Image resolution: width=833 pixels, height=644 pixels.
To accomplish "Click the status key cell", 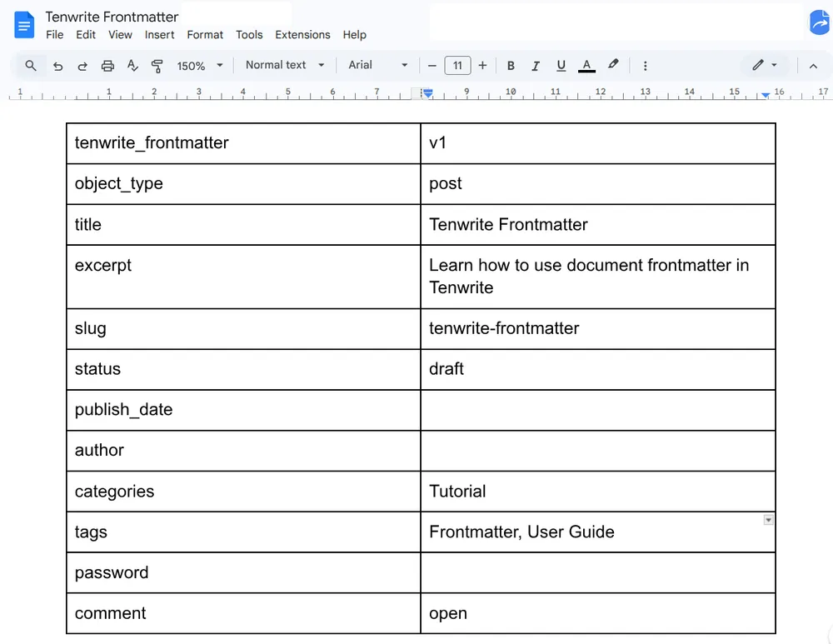I will 243,369.
